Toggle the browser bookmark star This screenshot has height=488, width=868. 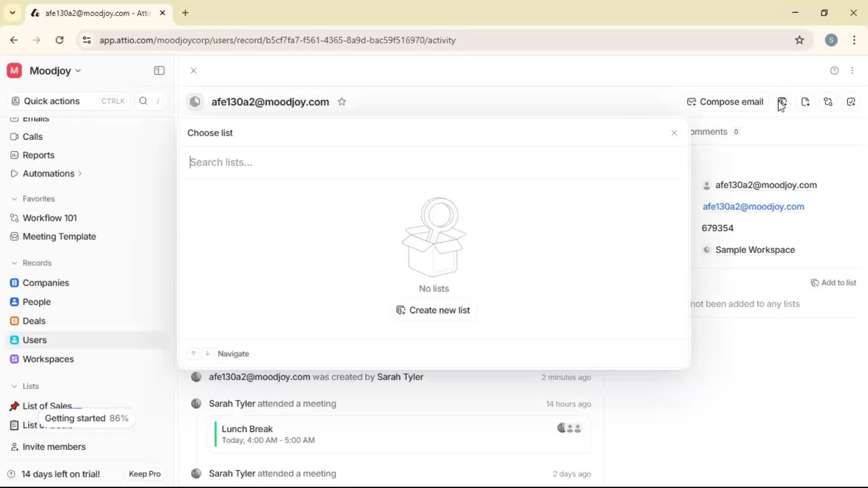(799, 40)
